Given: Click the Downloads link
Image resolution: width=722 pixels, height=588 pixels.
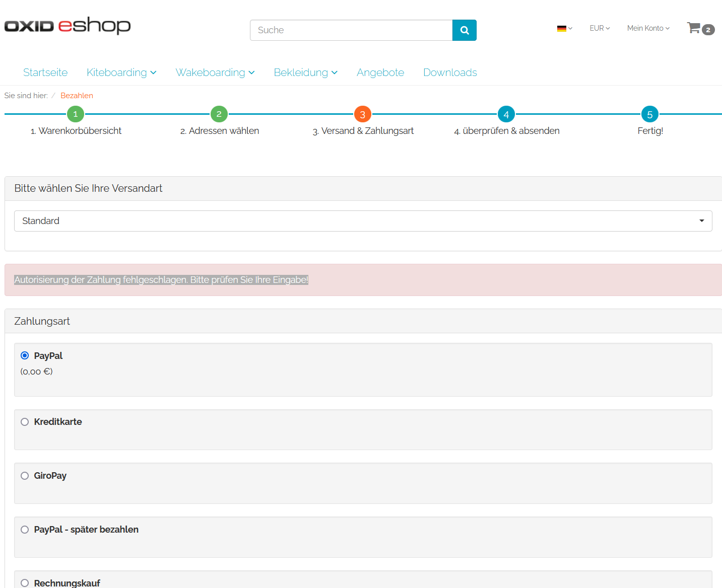Looking at the screenshot, I should [450, 72].
